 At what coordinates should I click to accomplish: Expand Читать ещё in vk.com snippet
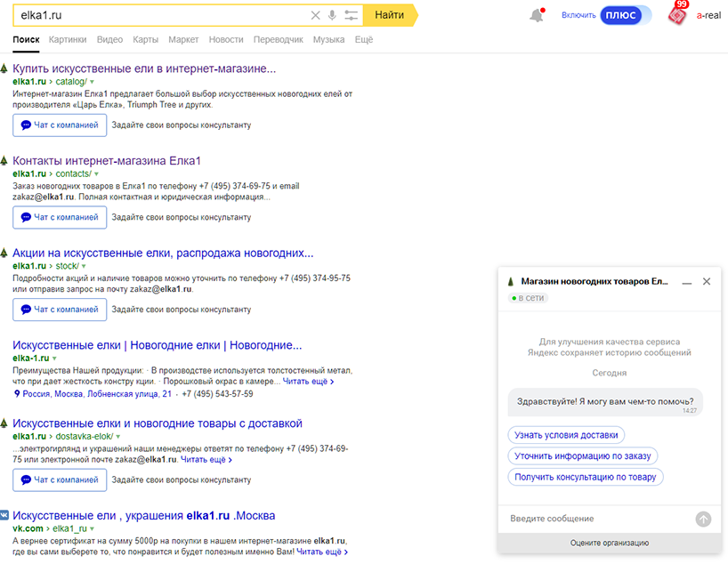[322, 552]
